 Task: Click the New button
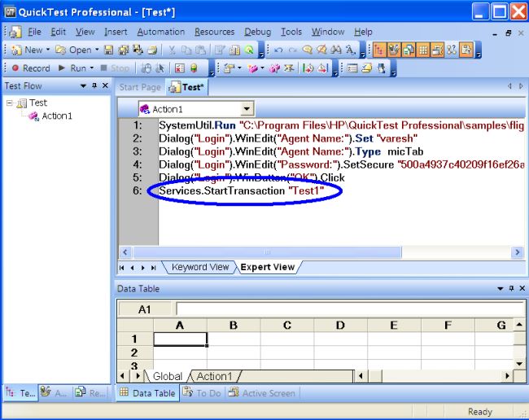[x=27, y=50]
